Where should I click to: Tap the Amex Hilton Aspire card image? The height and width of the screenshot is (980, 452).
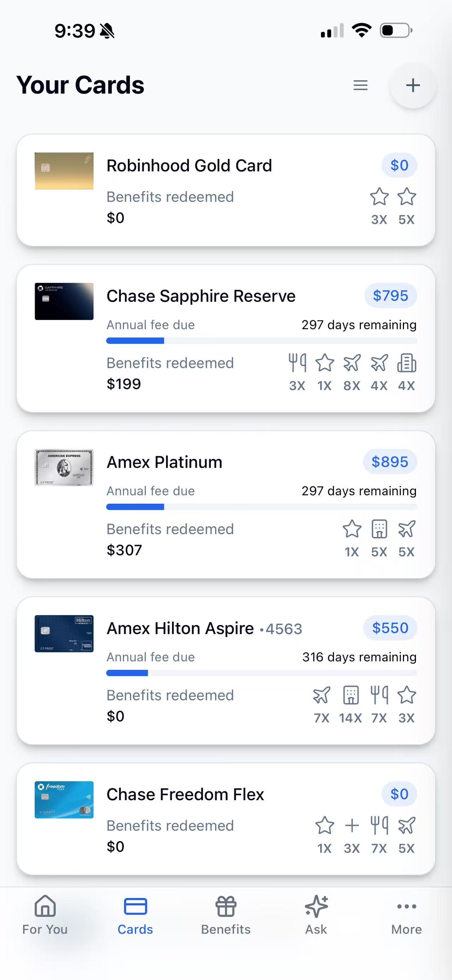64,633
